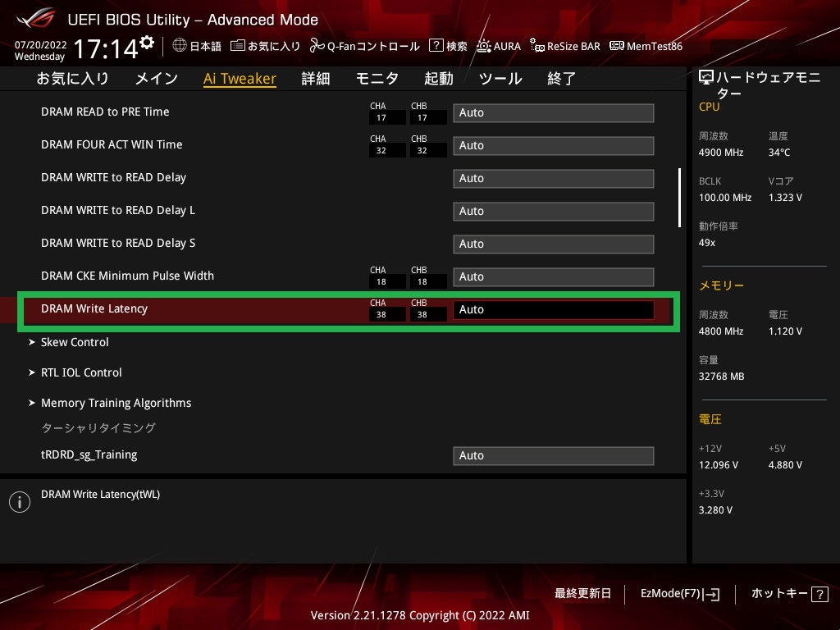
Task: Switch to the モニタ tab
Action: (377, 79)
